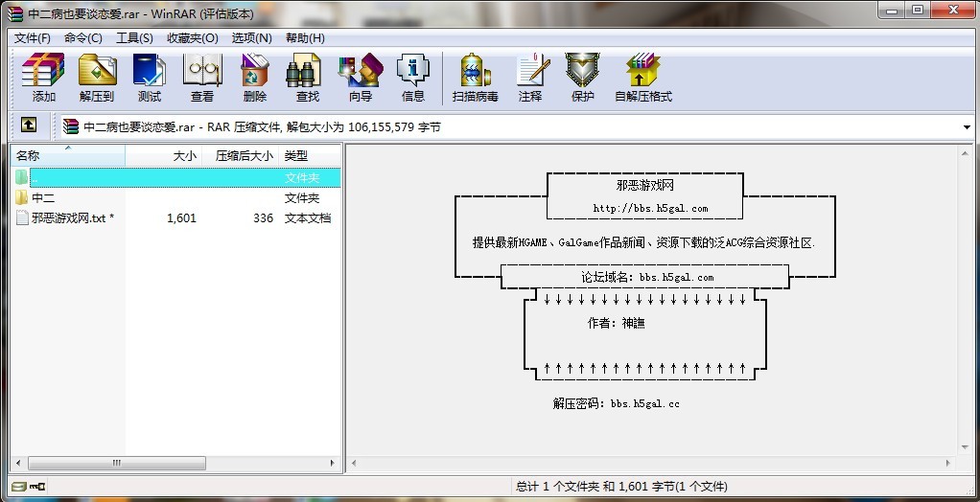The width and height of the screenshot is (980, 502).
Task: Click the 信息 (Info) toolbar icon
Action: click(412, 70)
